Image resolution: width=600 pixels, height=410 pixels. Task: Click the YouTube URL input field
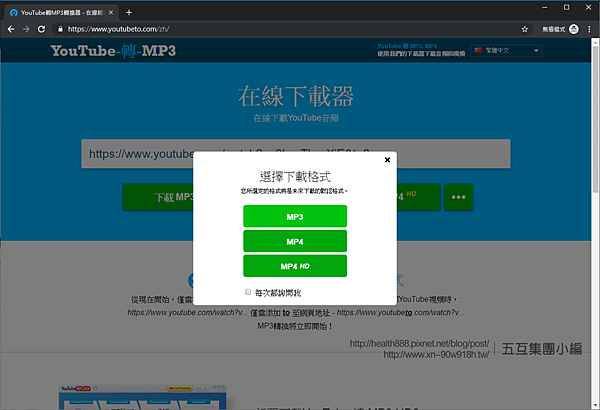pos(295,154)
